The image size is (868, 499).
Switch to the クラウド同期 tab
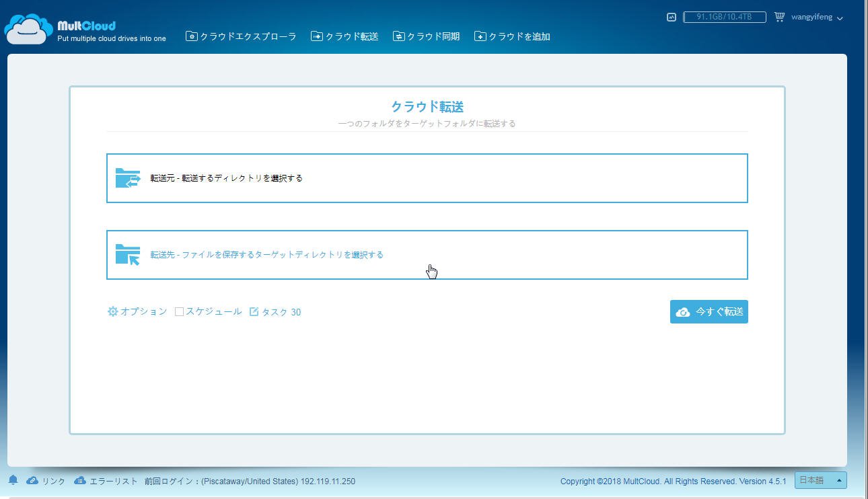pyautogui.click(x=426, y=36)
